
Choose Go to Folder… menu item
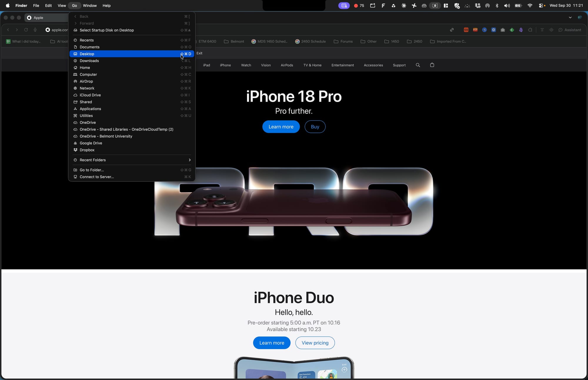[132, 170]
